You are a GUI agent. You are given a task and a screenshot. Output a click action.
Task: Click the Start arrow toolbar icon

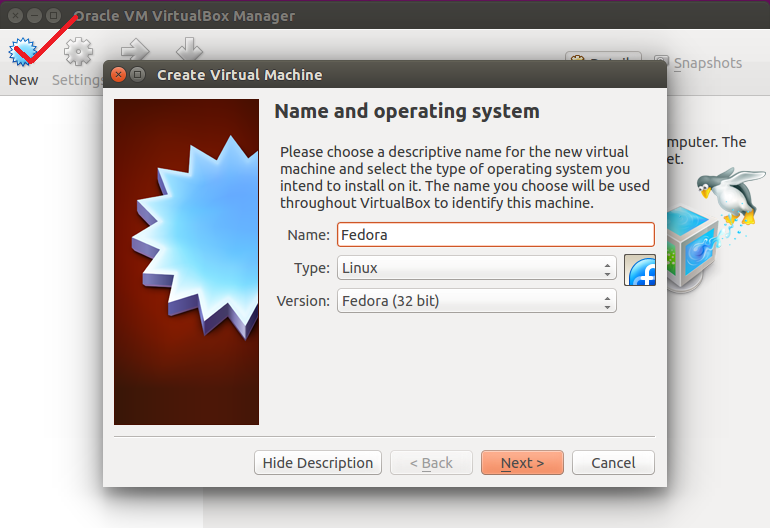coord(135,49)
